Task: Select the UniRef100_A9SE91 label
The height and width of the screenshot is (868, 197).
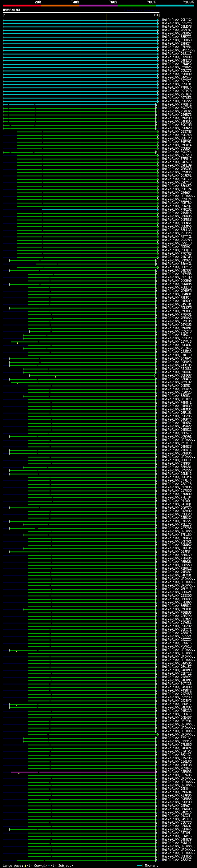Action: point(176,84)
